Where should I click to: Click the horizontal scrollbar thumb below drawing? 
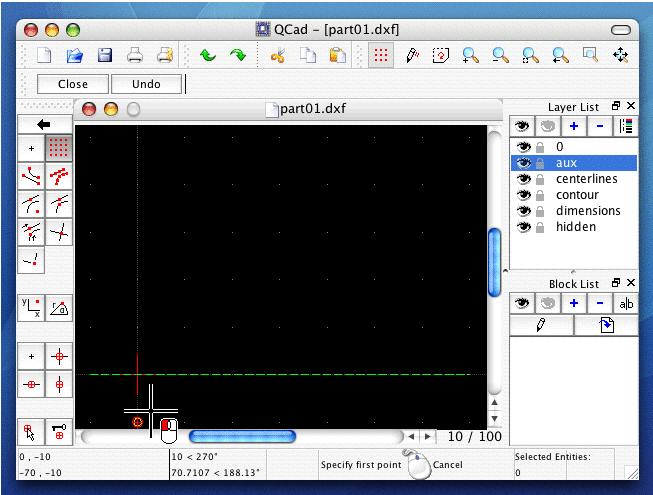242,436
